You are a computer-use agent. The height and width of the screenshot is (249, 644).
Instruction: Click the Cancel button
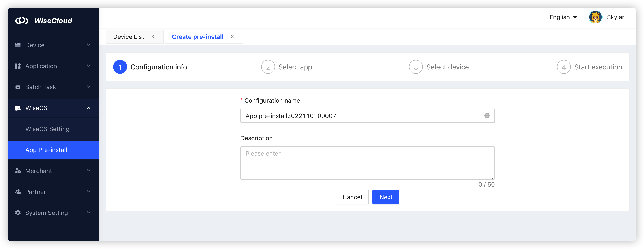(352, 197)
